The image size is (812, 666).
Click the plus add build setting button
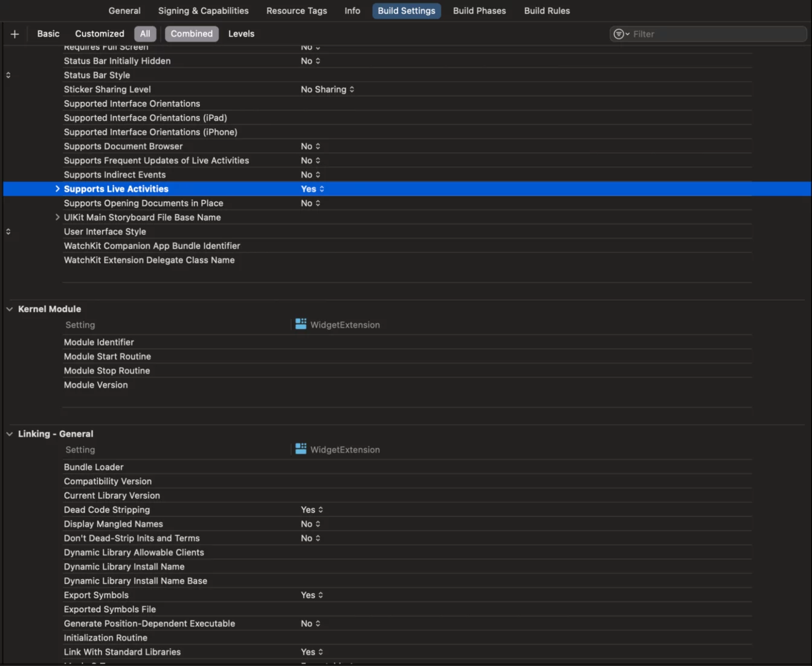click(x=14, y=34)
